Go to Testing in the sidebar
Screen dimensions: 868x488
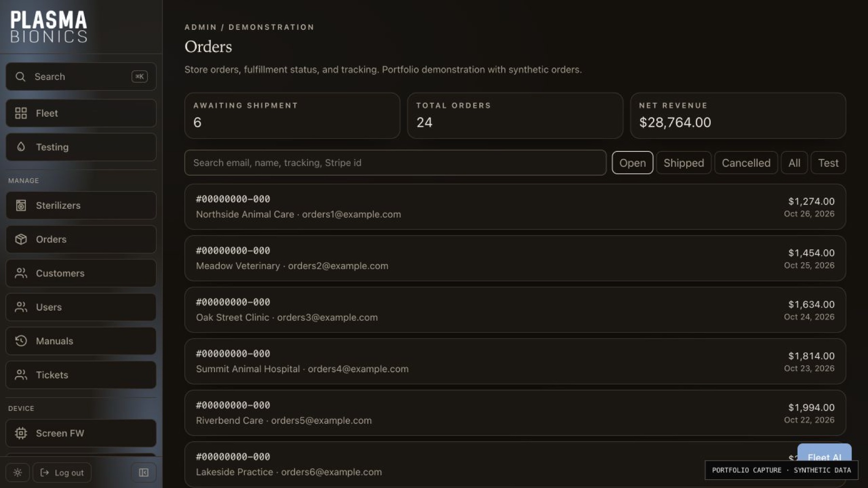(81, 147)
